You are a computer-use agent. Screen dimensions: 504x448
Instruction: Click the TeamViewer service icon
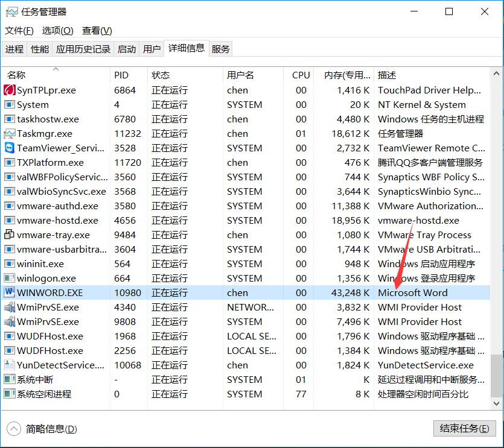coord(9,148)
